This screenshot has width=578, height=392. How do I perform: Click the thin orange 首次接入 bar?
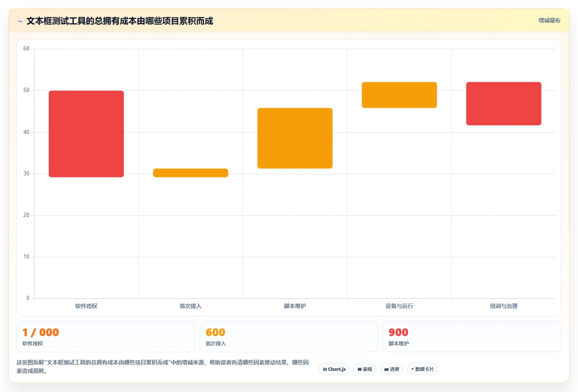click(190, 173)
